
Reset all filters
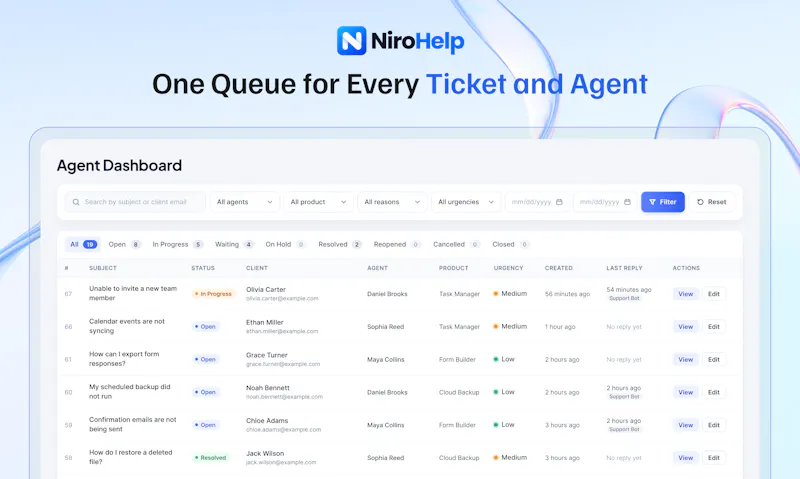tap(712, 202)
